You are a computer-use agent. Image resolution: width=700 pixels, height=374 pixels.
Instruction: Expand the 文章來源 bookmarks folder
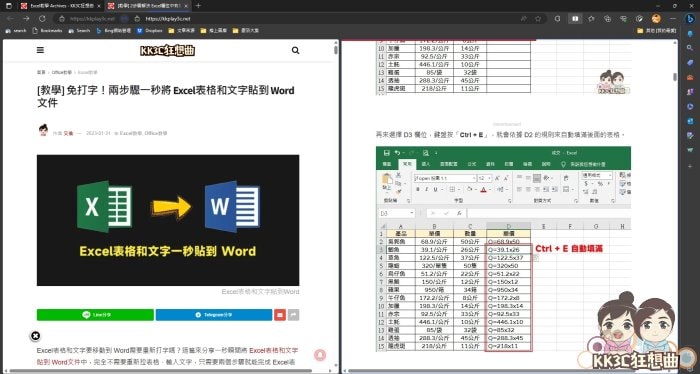pyautogui.click(x=182, y=31)
